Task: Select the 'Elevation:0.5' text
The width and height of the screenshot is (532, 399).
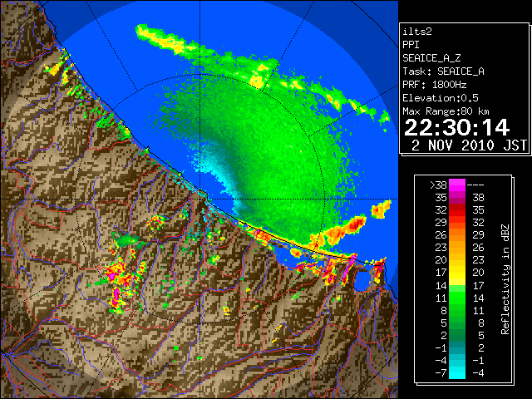Action: (441, 98)
